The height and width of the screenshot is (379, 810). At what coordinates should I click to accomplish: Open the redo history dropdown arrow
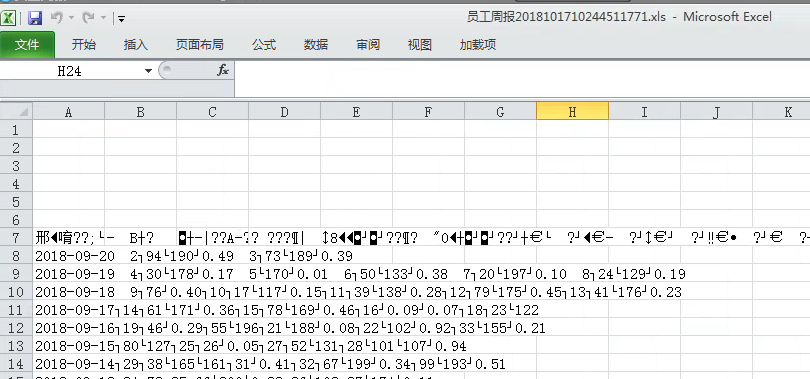(103, 19)
